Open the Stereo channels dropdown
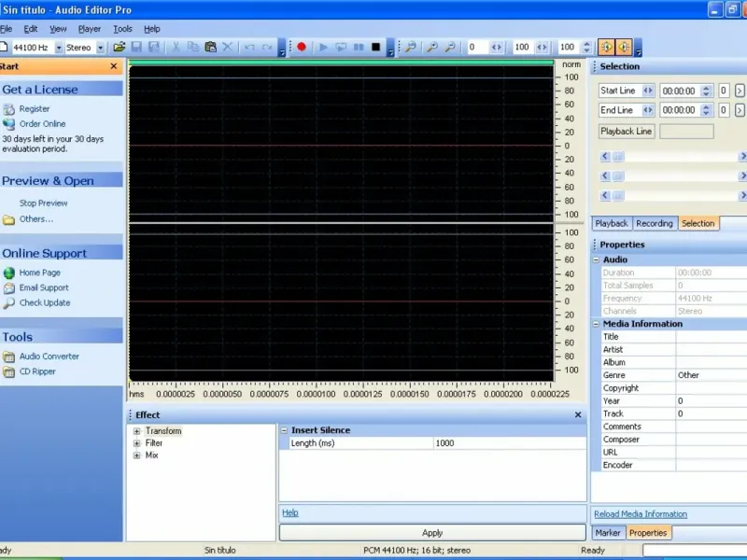The width and height of the screenshot is (747, 560). (x=100, y=48)
